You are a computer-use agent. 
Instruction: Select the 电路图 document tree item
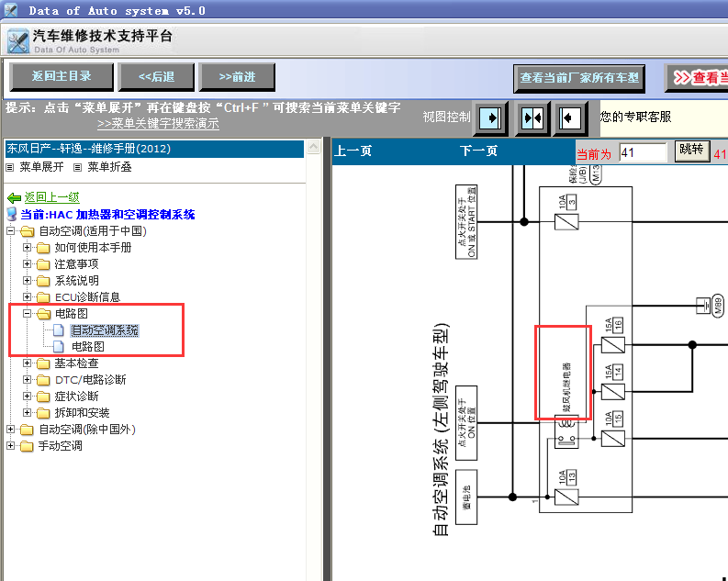point(88,347)
